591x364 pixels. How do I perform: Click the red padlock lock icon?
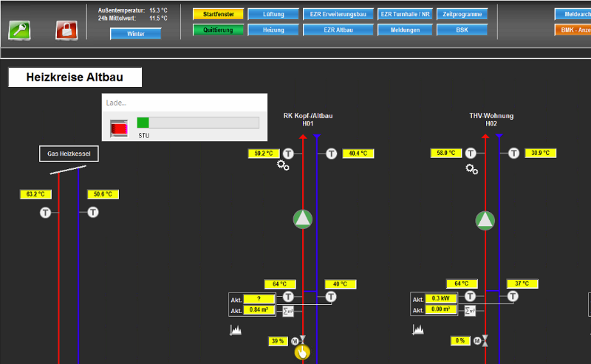[66, 30]
